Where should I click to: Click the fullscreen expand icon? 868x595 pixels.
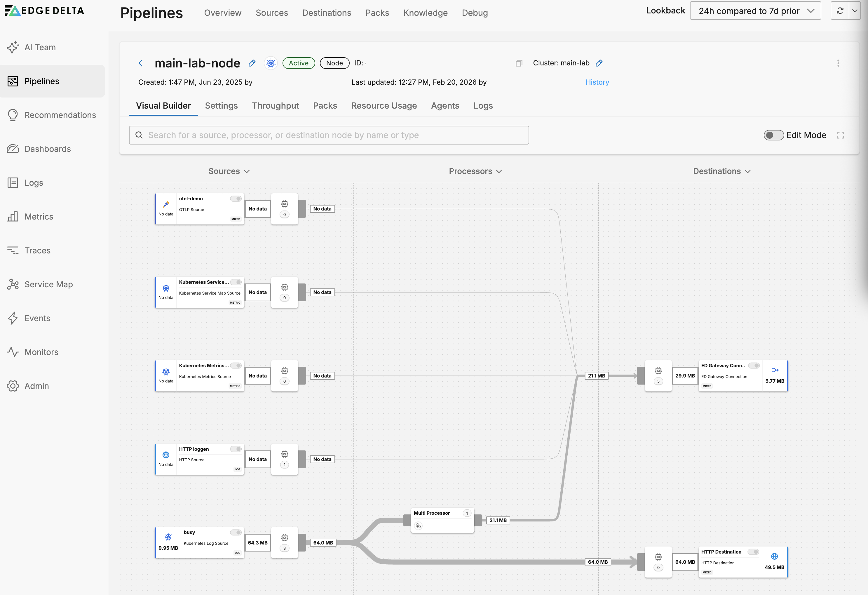click(840, 135)
